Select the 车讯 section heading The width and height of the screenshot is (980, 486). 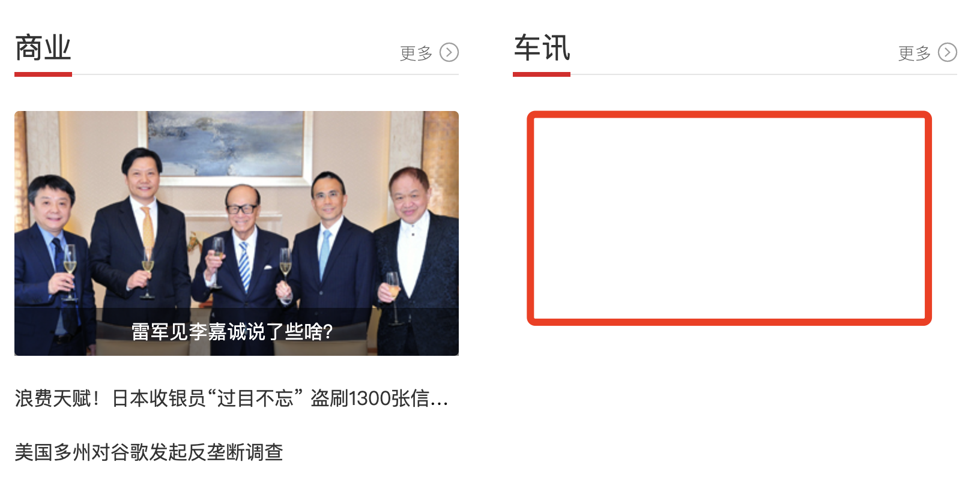542,48
